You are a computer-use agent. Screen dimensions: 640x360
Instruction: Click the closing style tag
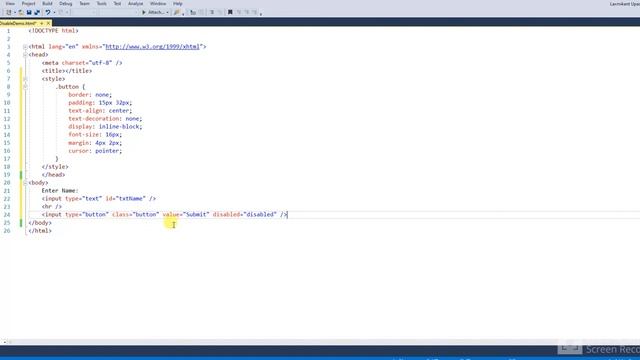[x=55, y=167]
